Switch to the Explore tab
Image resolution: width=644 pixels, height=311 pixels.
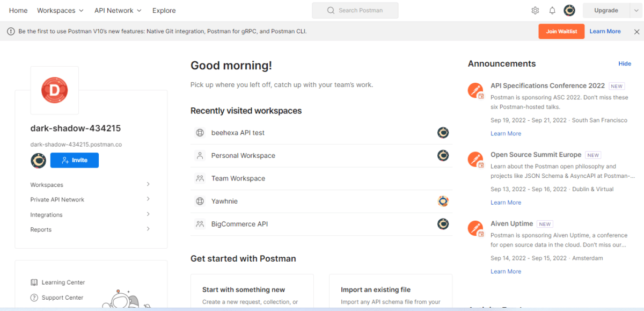(164, 10)
